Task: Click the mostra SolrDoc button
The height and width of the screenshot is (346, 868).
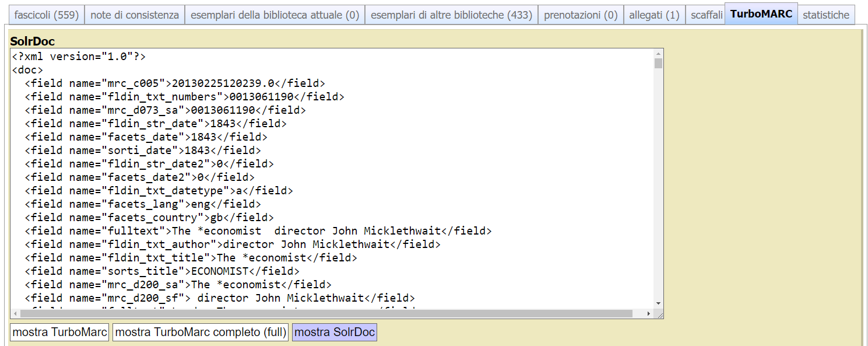Action: [334, 332]
